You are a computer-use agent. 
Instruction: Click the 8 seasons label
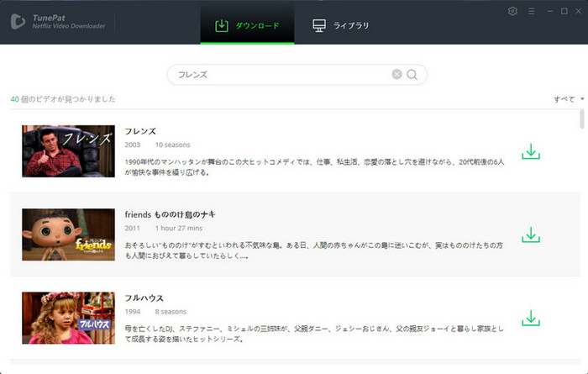tap(171, 312)
